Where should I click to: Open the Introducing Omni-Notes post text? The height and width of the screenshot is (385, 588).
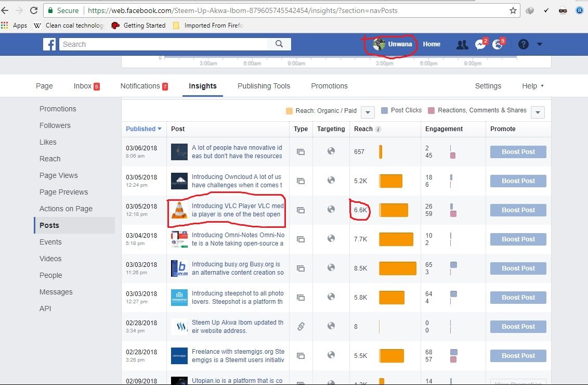point(238,239)
